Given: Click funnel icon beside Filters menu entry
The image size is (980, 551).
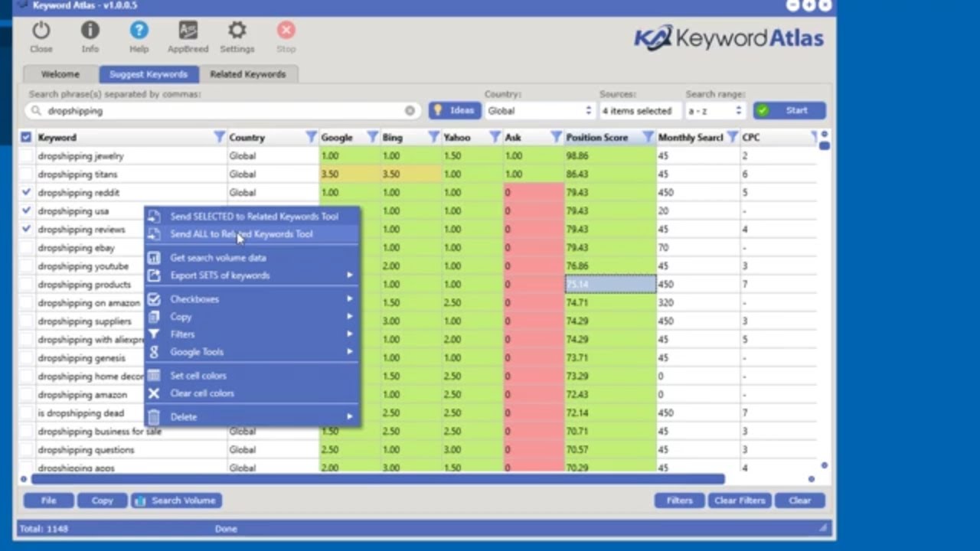Looking at the screenshot, I should pos(154,334).
